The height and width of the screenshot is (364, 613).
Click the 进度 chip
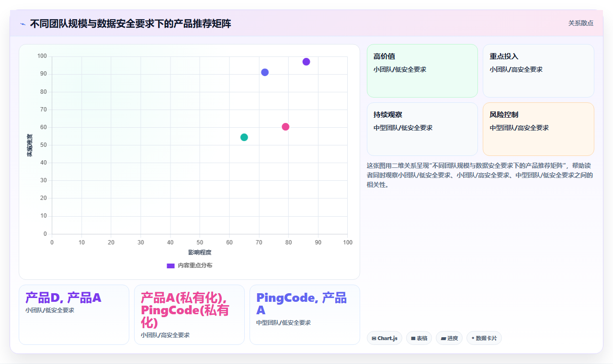click(449, 338)
